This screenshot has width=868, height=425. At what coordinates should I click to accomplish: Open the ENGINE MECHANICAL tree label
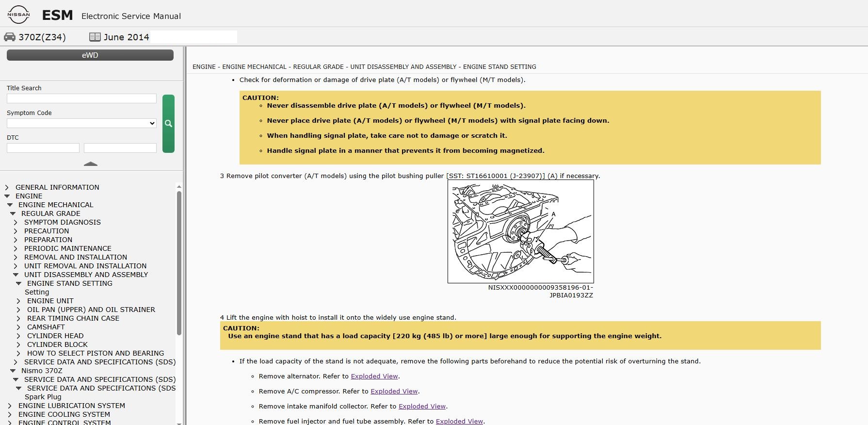click(56, 205)
